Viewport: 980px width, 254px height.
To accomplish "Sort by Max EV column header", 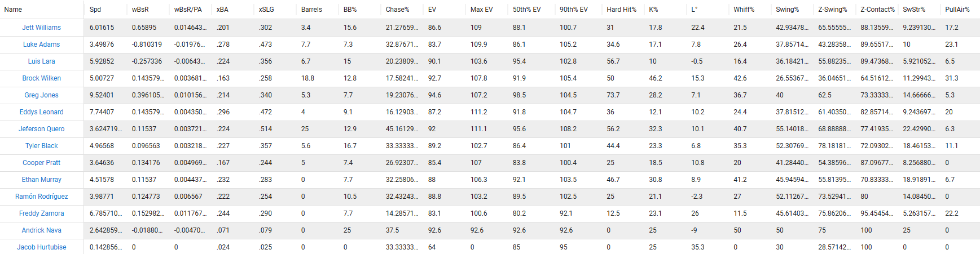I will [x=481, y=10].
